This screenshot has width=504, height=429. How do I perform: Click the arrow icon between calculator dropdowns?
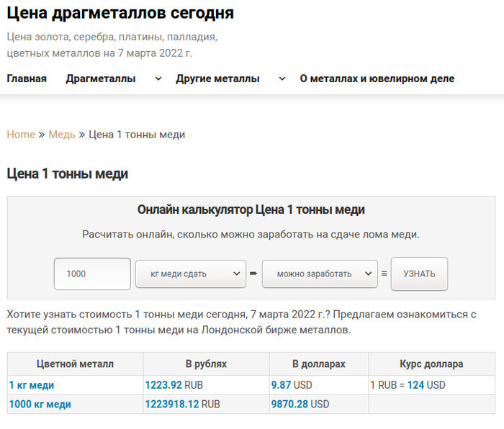coord(253,274)
